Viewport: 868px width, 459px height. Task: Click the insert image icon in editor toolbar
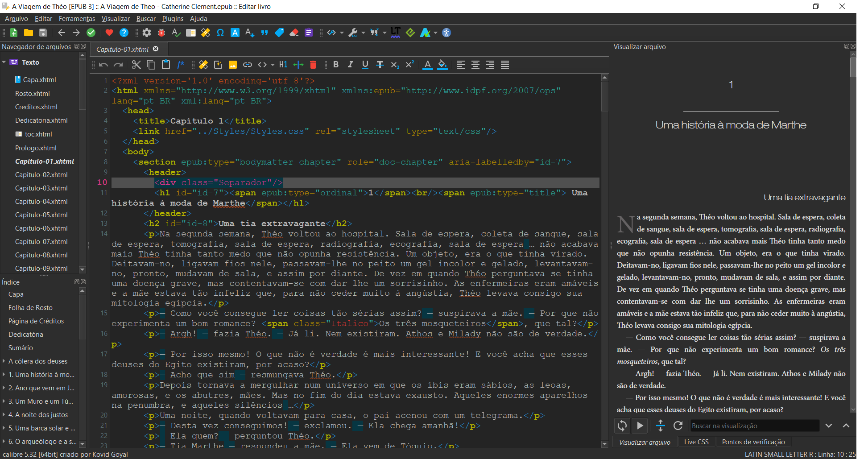pos(233,65)
